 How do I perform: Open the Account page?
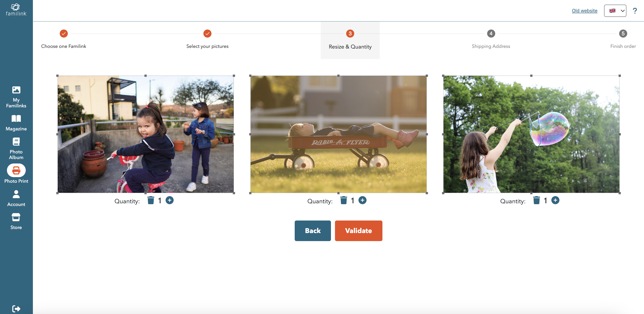click(16, 198)
